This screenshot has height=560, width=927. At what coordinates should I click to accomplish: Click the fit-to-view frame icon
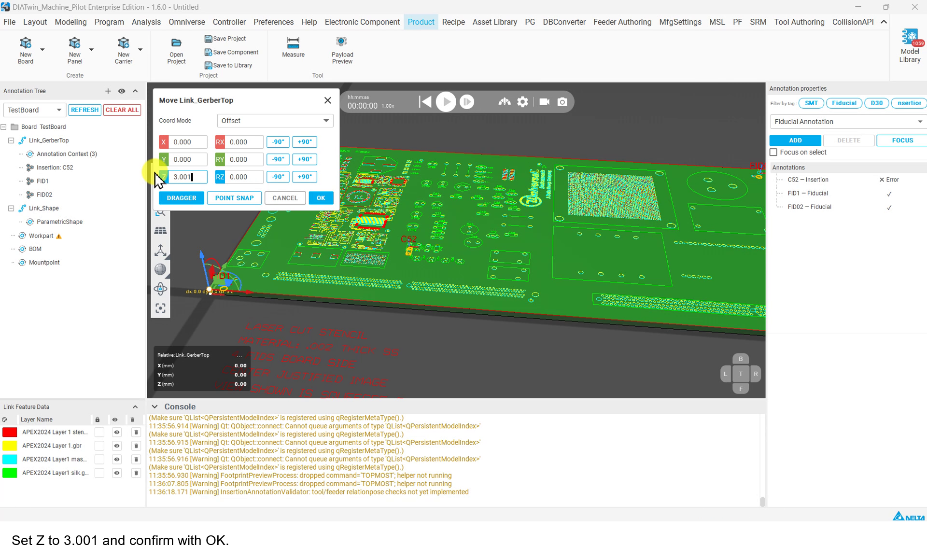(160, 308)
